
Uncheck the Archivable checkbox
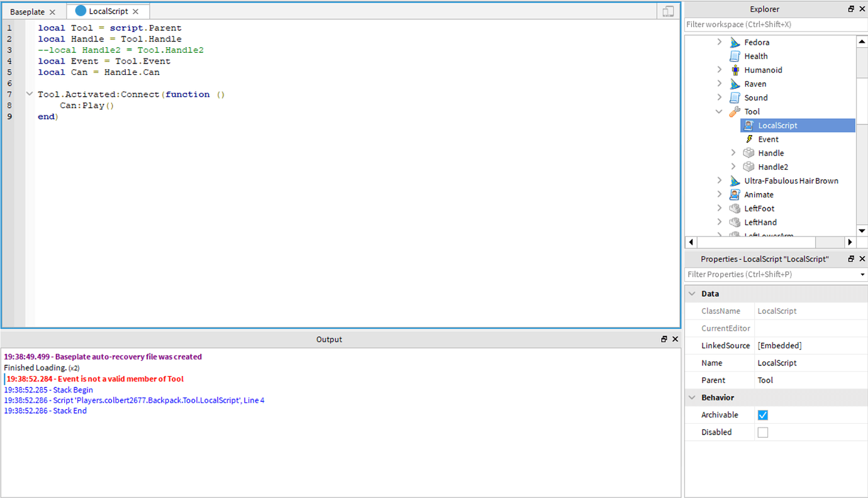click(x=763, y=415)
